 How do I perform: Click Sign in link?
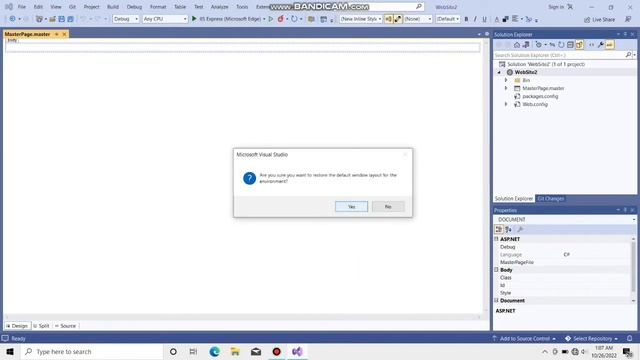tap(556, 7)
